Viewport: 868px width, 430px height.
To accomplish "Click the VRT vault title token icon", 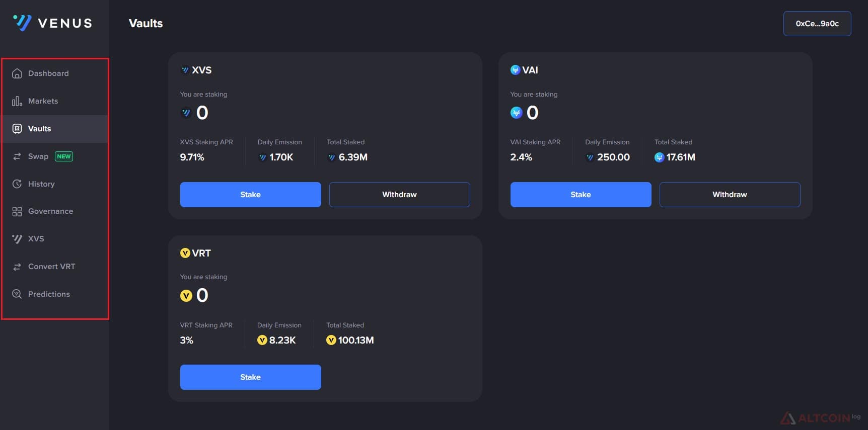I will tap(185, 253).
